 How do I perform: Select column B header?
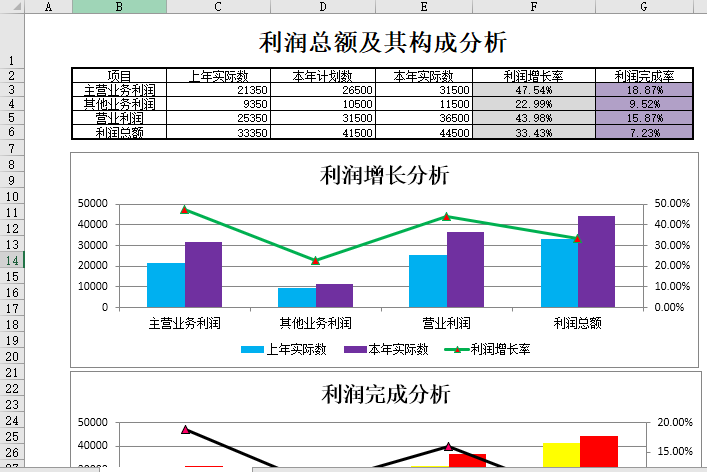click(x=119, y=6)
